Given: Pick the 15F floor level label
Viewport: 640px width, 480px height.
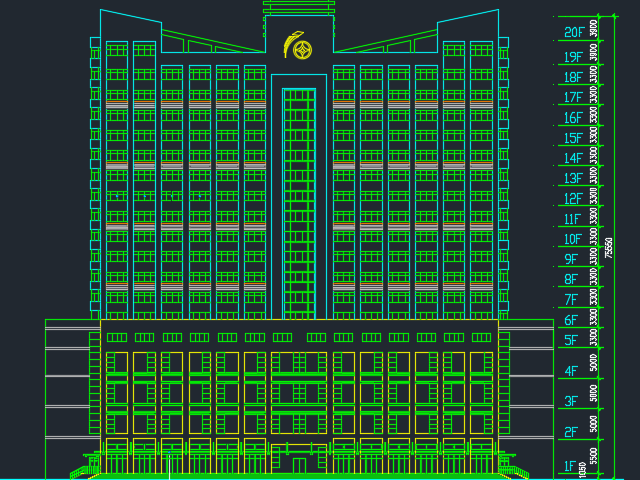Looking at the screenshot, I should pyautogui.click(x=573, y=138).
